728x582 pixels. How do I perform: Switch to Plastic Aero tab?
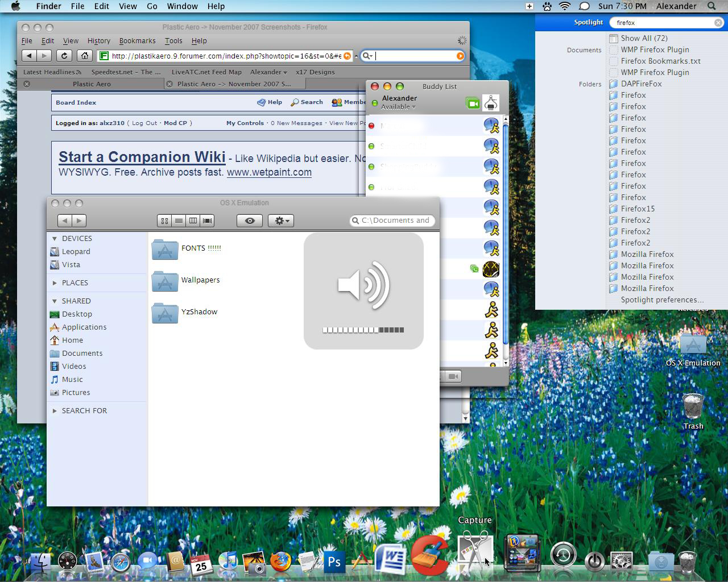(x=92, y=84)
